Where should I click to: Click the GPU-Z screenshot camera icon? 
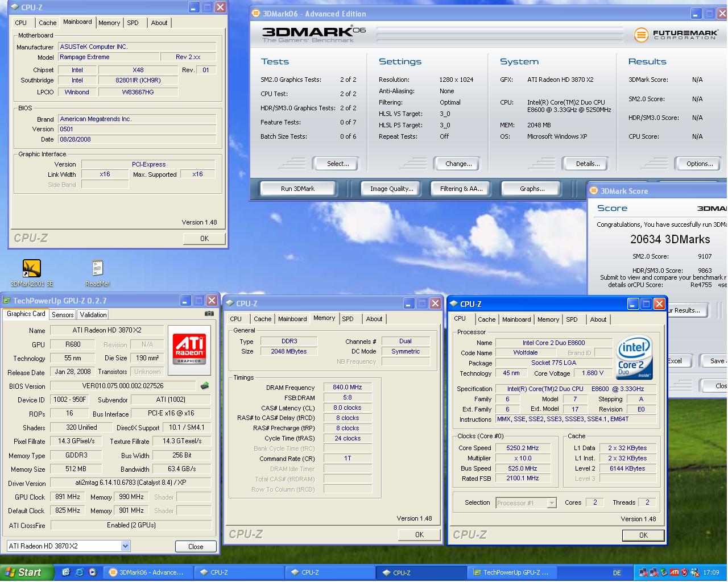click(209, 313)
